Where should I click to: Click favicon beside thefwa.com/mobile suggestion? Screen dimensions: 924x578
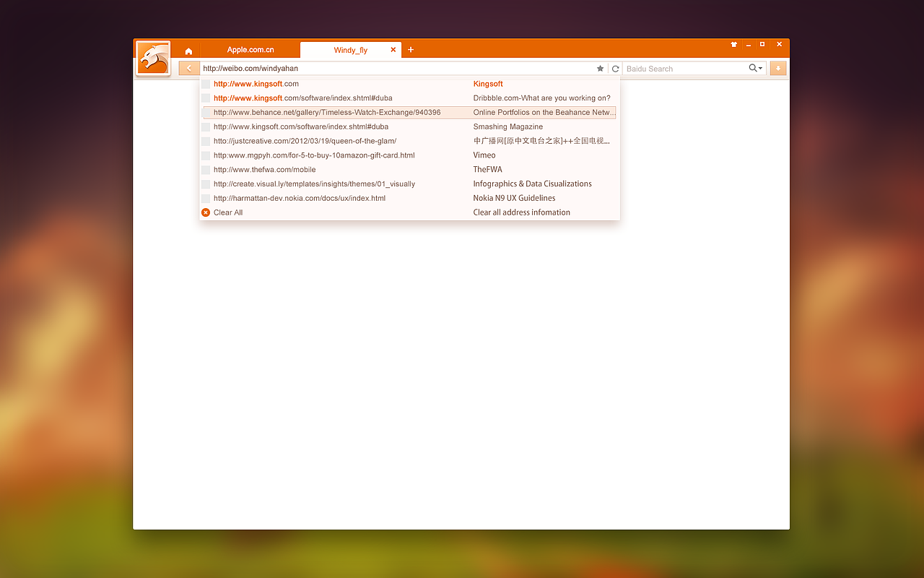[206, 170]
